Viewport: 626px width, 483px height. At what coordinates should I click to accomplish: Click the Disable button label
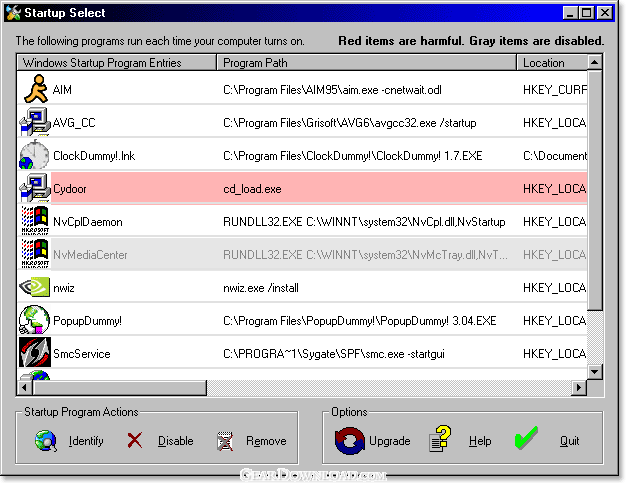pos(176,441)
